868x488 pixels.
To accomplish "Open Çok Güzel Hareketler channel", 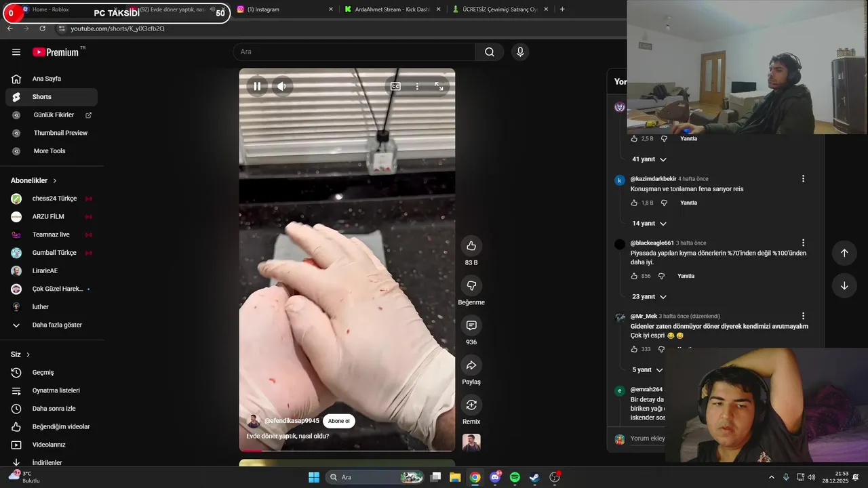I will (52, 289).
